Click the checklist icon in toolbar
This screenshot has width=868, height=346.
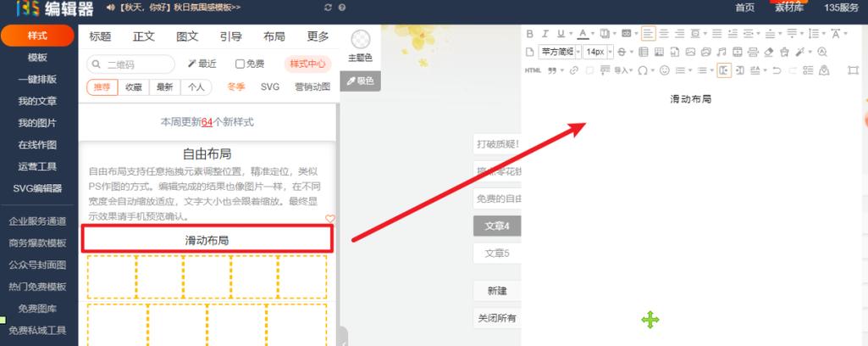(808, 70)
